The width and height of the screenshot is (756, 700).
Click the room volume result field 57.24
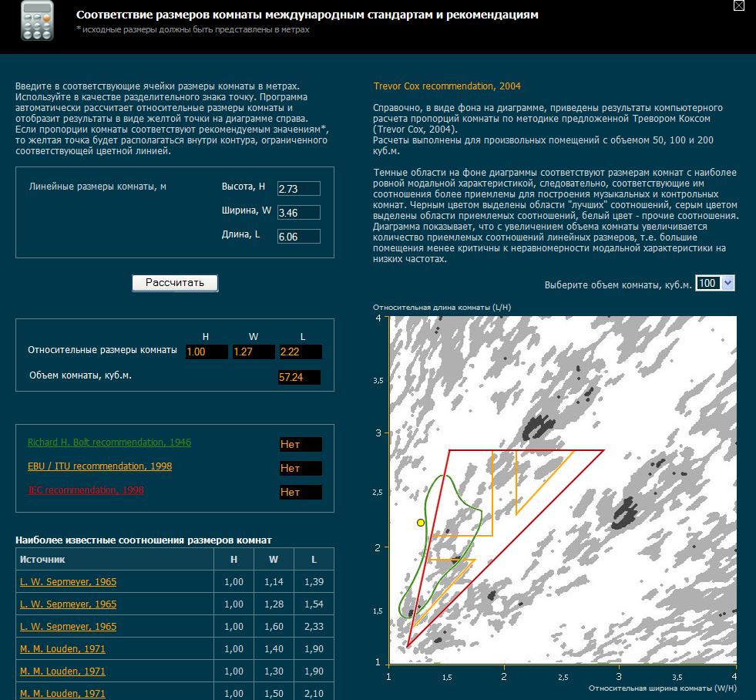pyautogui.click(x=300, y=378)
